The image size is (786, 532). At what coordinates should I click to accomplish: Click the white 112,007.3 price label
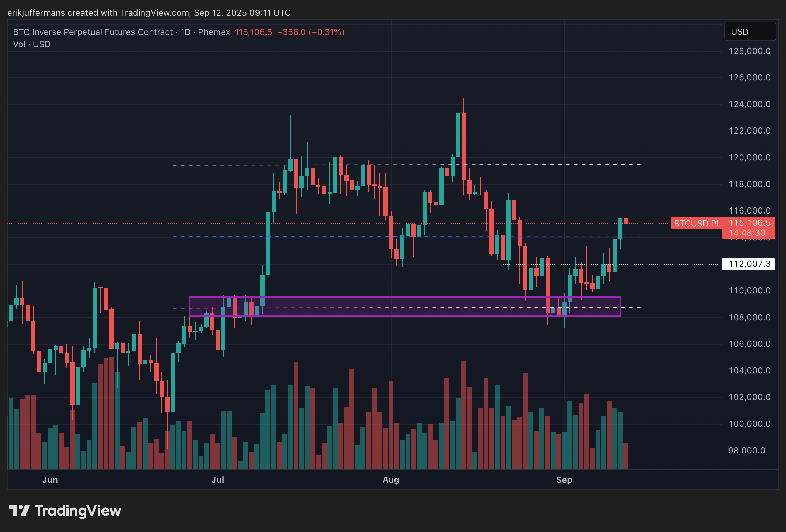[x=749, y=264]
